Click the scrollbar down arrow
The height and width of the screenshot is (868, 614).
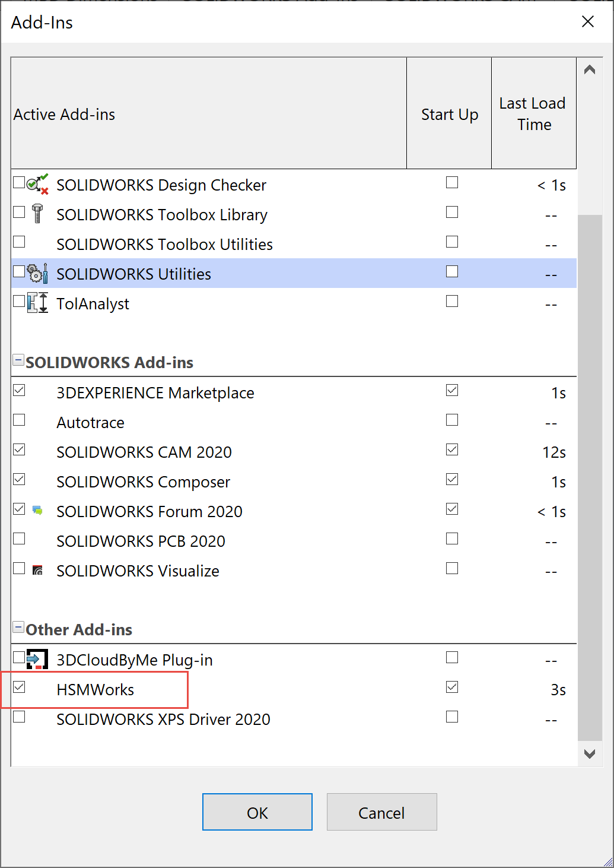tap(590, 754)
